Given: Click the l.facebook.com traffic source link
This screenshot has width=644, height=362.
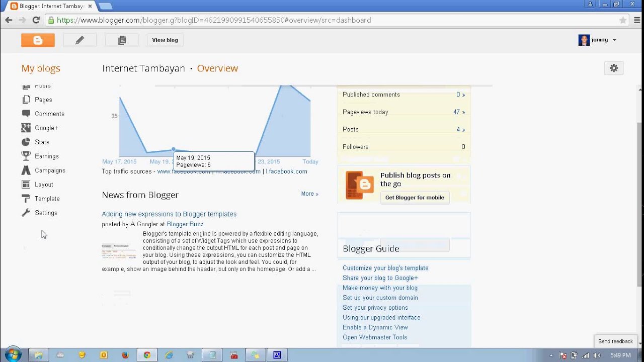Looking at the screenshot, I should pos(286,171).
